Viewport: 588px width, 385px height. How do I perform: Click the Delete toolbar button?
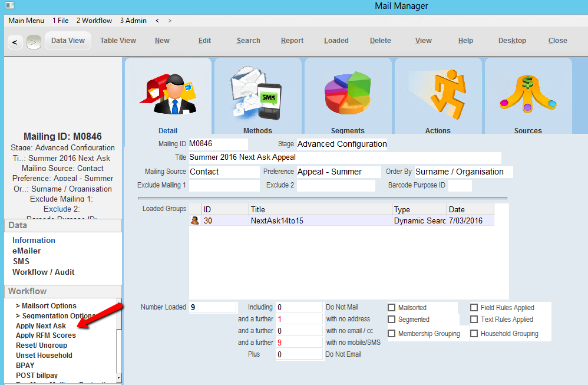(380, 41)
